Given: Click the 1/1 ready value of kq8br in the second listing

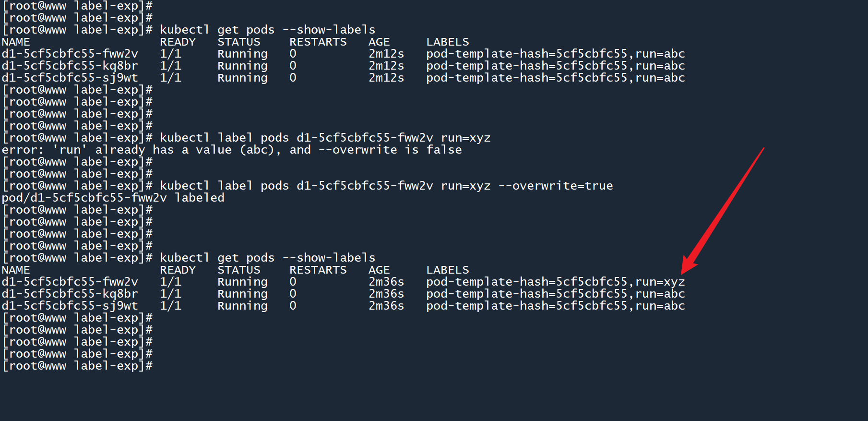Looking at the screenshot, I should [171, 294].
